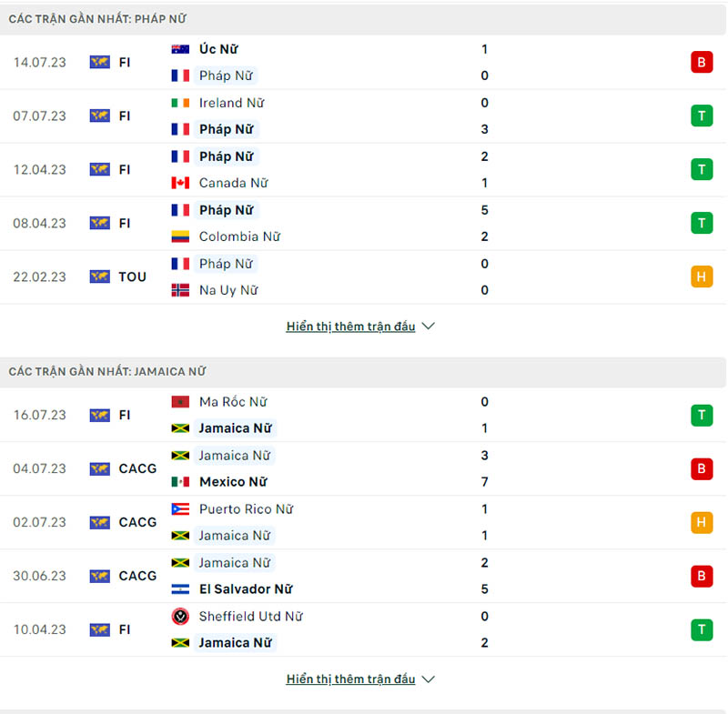The width and height of the screenshot is (728, 714).
Task: Click the red B badge for Úc Nữ match
Action: pos(701,63)
